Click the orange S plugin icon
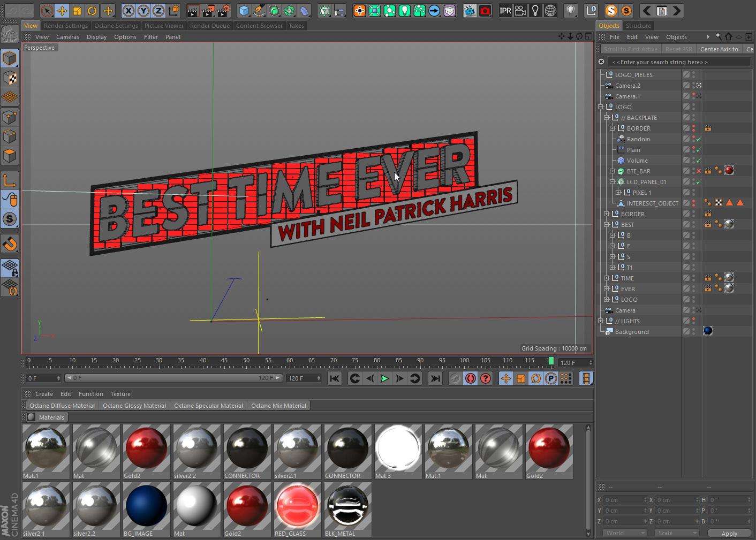Screen dimensions: 756x540 (x=611, y=11)
